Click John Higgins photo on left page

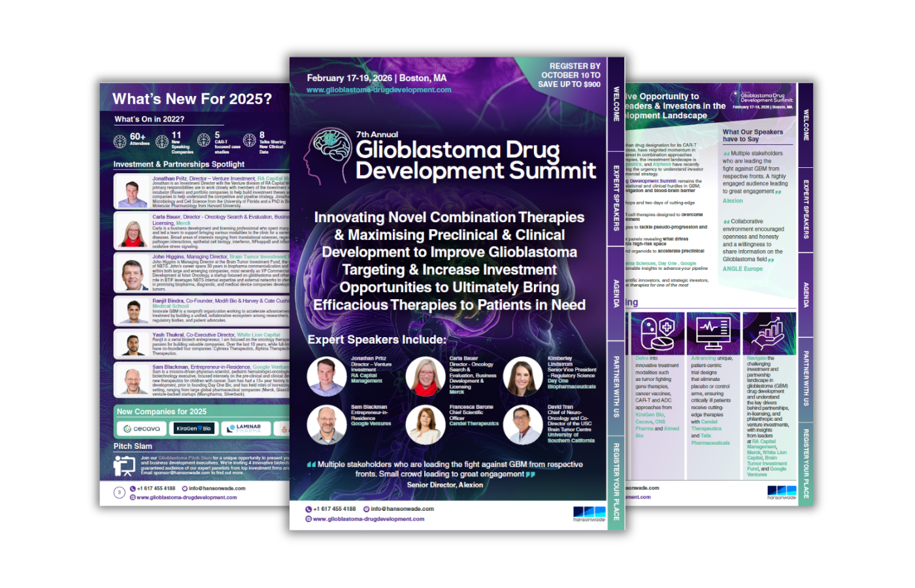pos(132,272)
